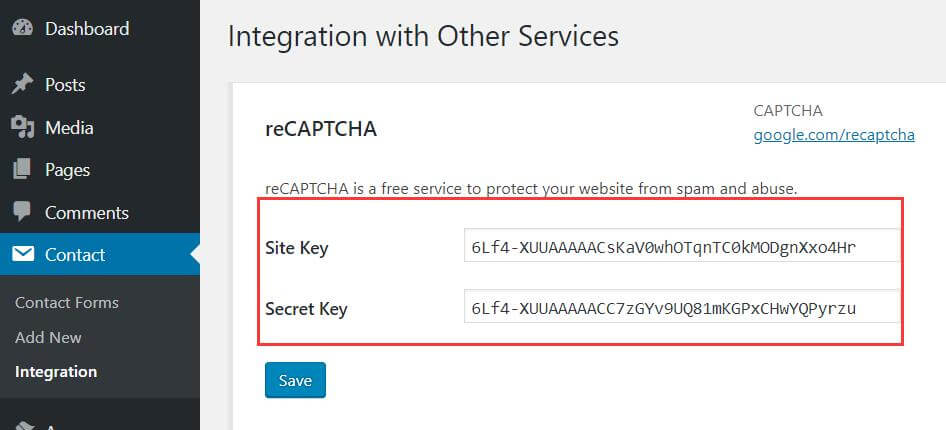Click the reCAPTCHA section heading
Screen dimensions: 946x430
point(320,129)
